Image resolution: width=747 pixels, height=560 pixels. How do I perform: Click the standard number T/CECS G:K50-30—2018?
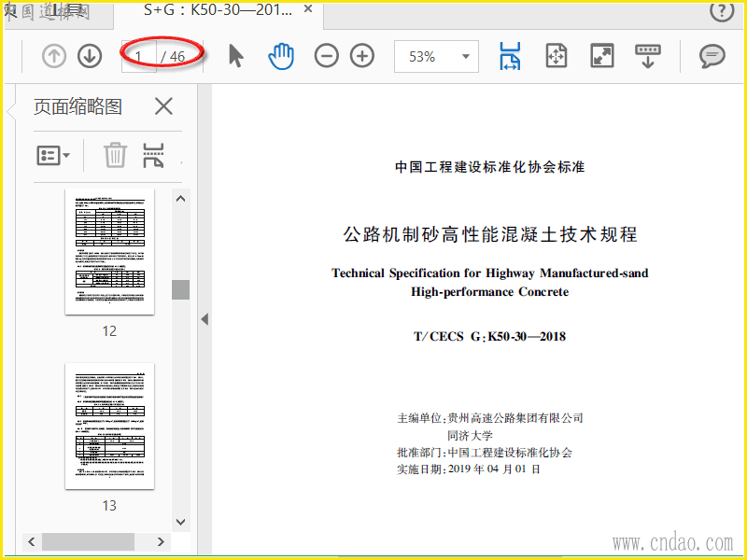tap(489, 337)
